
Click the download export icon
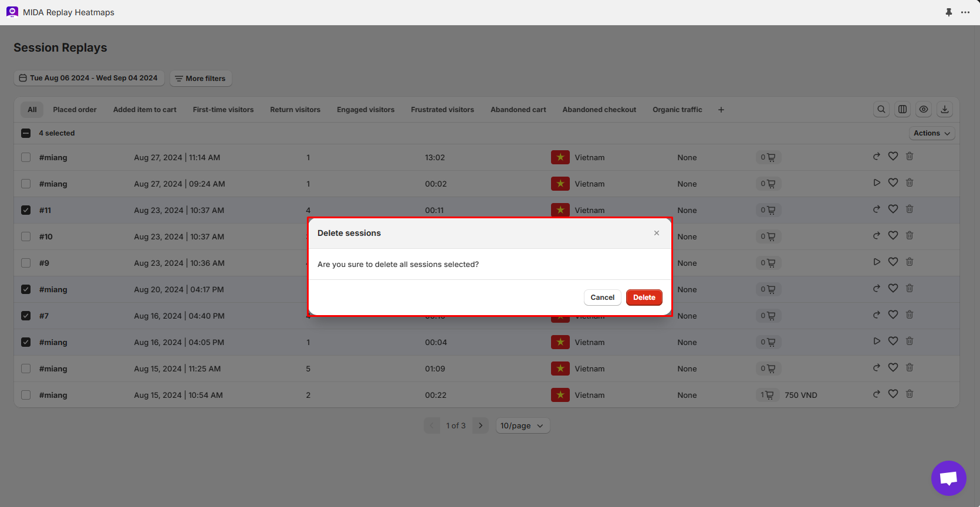coord(945,109)
